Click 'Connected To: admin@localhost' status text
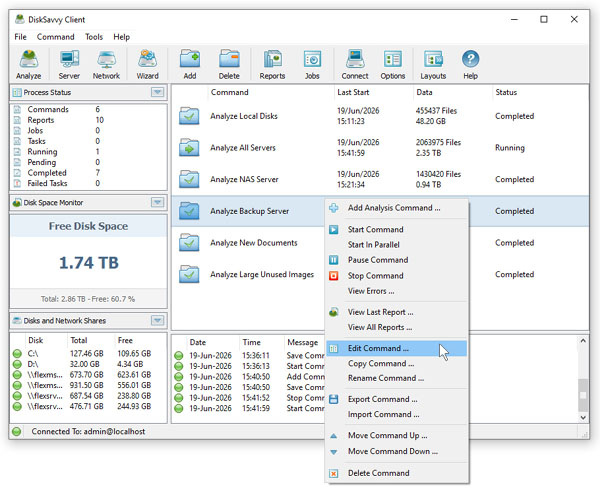This screenshot has height=489, width=600. coord(88,432)
